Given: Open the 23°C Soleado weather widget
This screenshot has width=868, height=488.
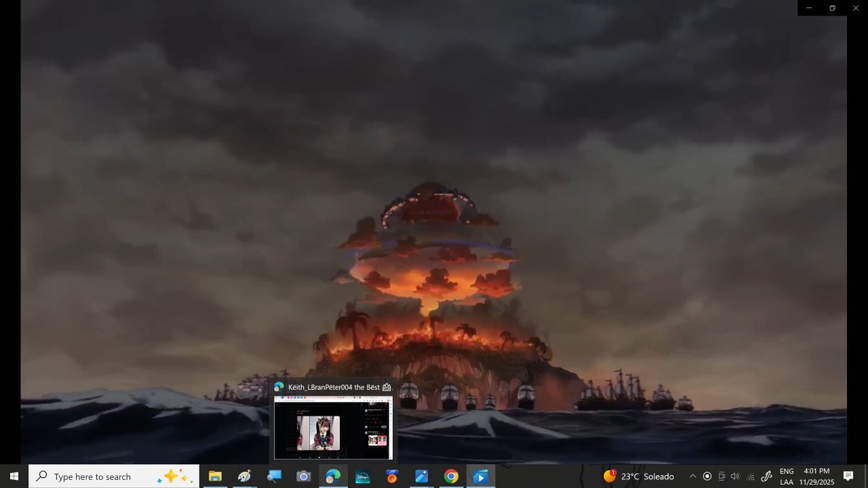Looking at the screenshot, I should click(639, 476).
